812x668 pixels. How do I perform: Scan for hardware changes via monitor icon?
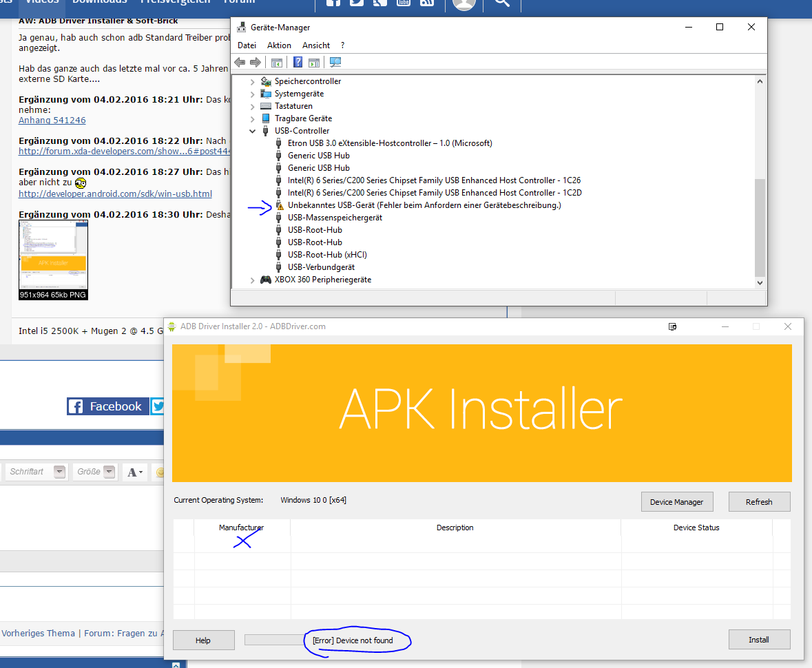pos(335,63)
